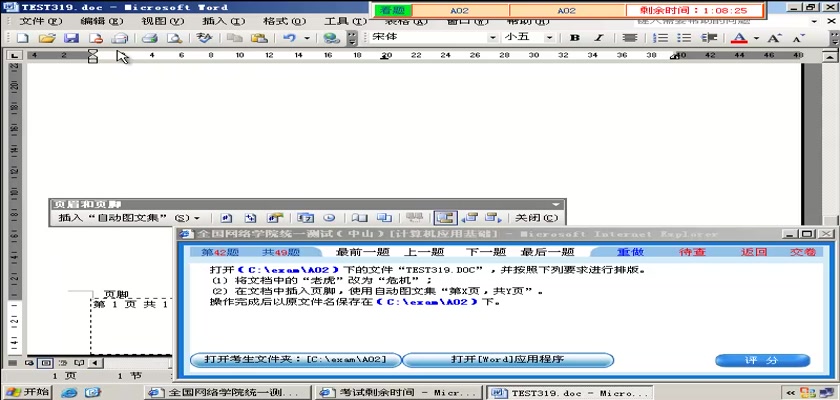Screen dimensions: 840x400
Task: Open the 格式(O) menu
Action: (284, 21)
